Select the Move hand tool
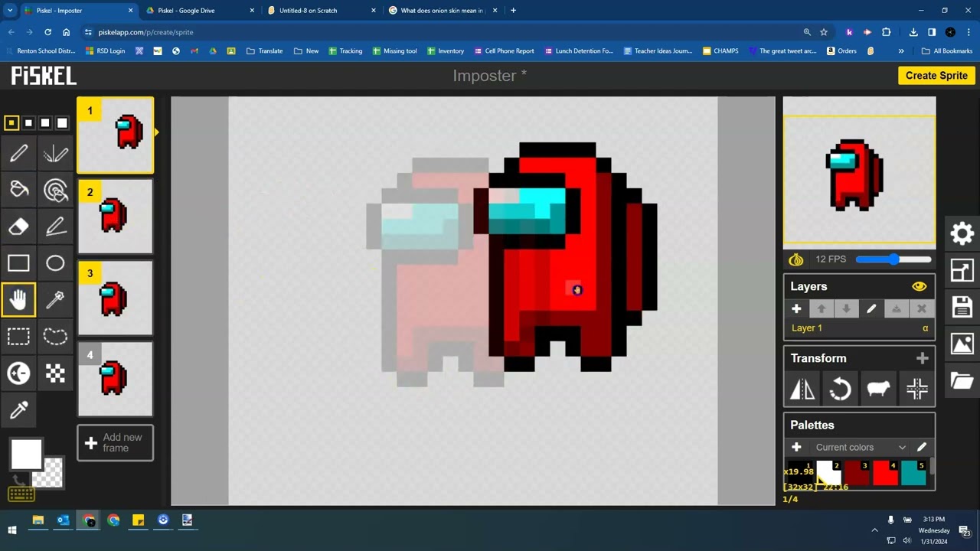The width and height of the screenshot is (980, 551). [x=18, y=300]
